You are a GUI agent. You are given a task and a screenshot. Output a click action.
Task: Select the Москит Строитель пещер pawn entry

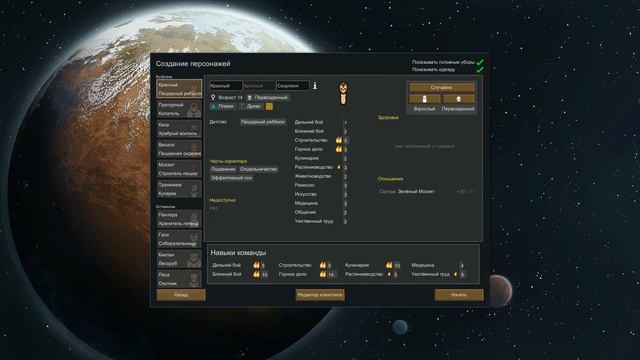180,169
